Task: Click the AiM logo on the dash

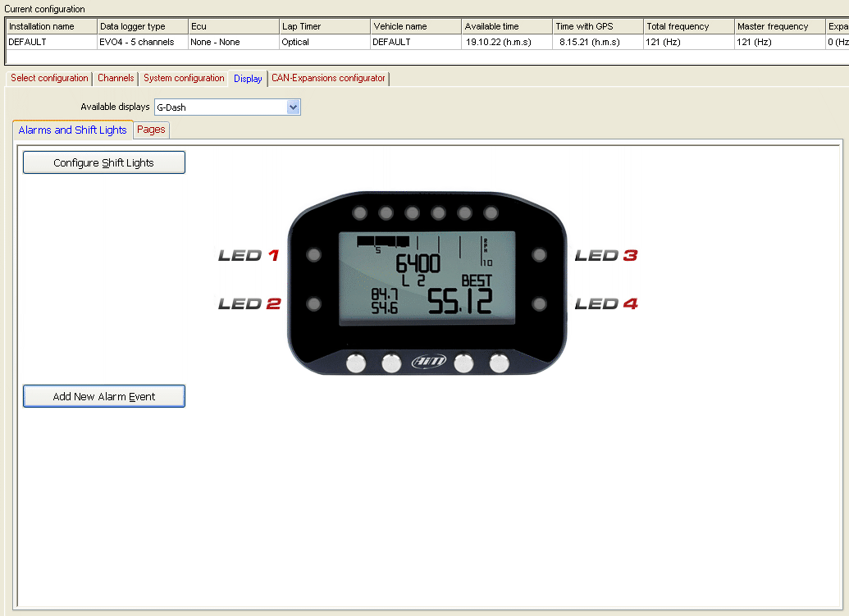Action: pyautogui.click(x=429, y=361)
